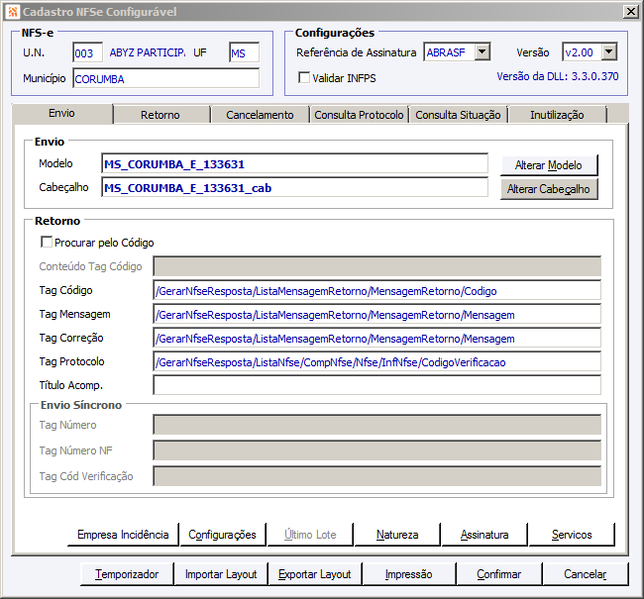The image size is (644, 599).
Task: Enable the Validar INFPS checkbox
Action: click(x=304, y=78)
